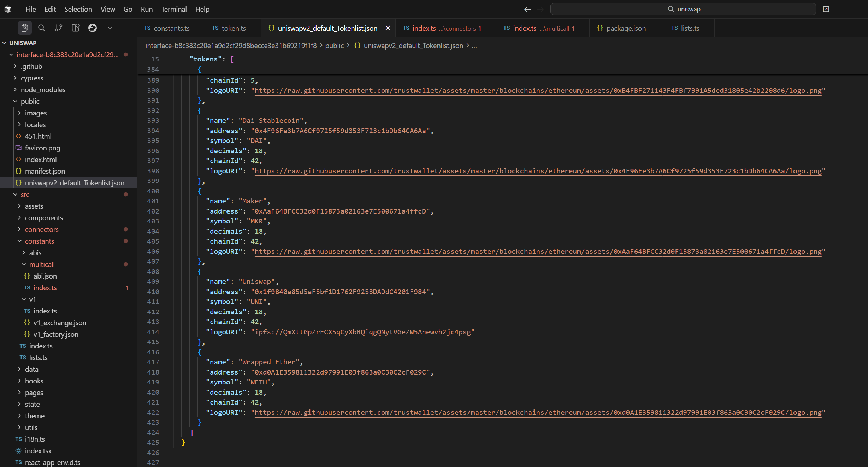Click public in the breadcrumb path
The height and width of the screenshot is (467, 868).
click(334, 46)
